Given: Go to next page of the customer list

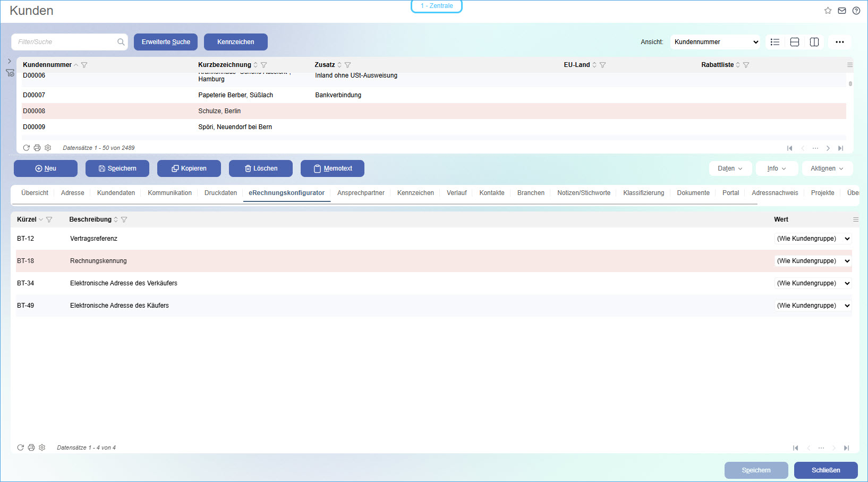Looking at the screenshot, I should click(828, 148).
